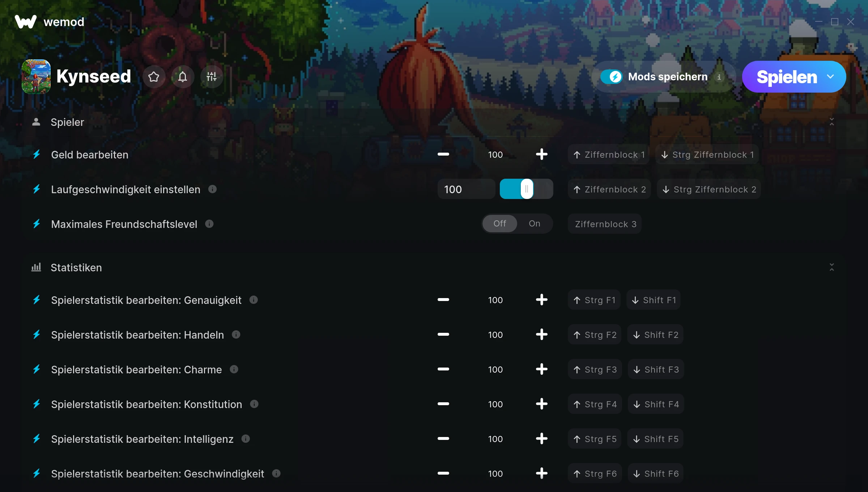Click the Strg F2 hotkey for Handeln

pos(595,335)
